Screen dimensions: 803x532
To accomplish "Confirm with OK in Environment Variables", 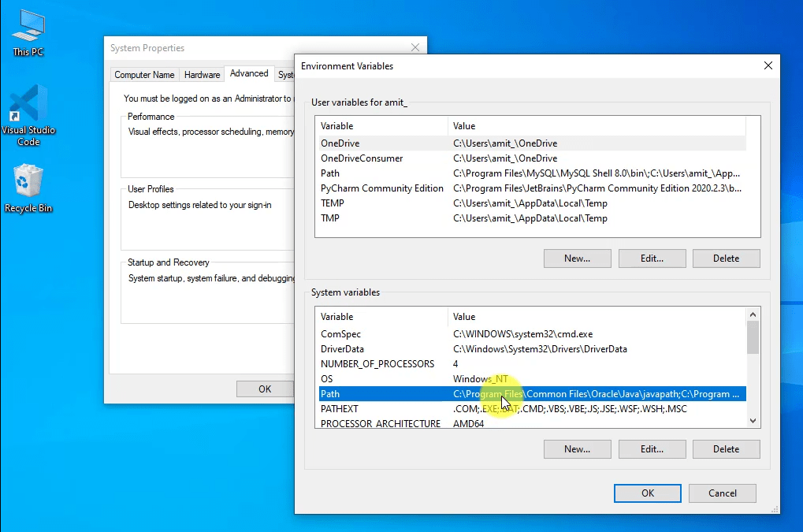I will click(647, 493).
